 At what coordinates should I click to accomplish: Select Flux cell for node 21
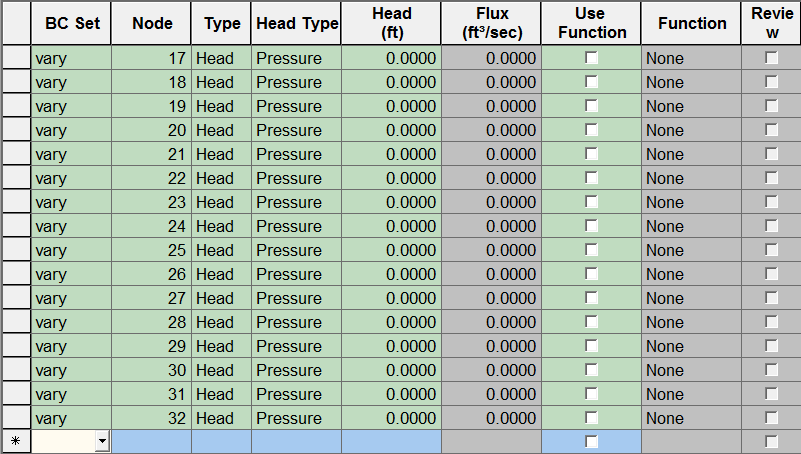[491, 154]
